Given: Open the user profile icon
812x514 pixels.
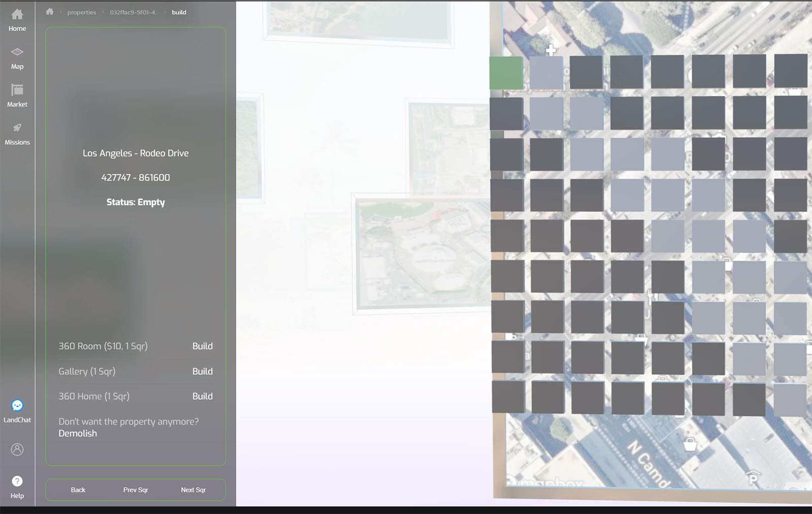Looking at the screenshot, I should pyautogui.click(x=17, y=449).
